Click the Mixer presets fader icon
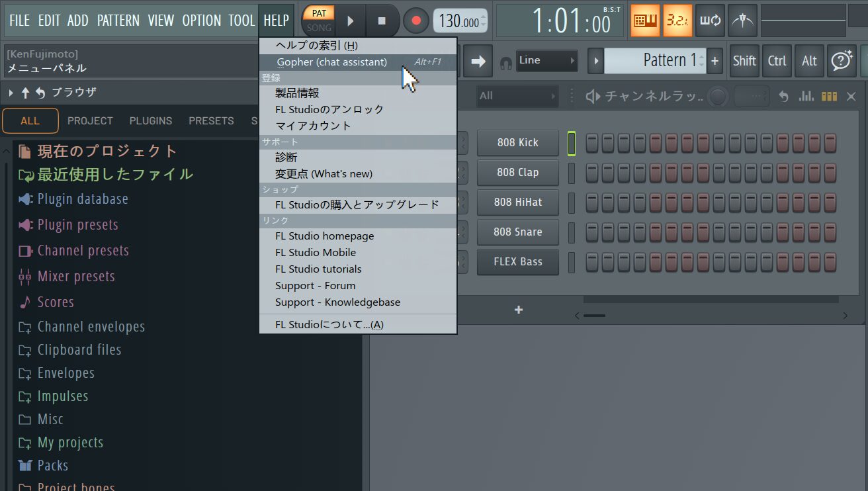The image size is (868, 491). [25, 277]
